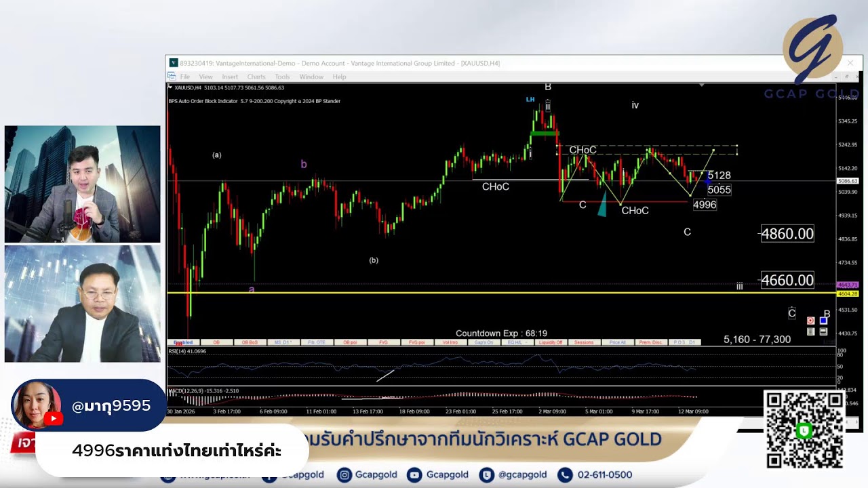Click the 30 Jan 2026 time axis label
Viewport: 868px width, 488px height.
[x=180, y=411]
